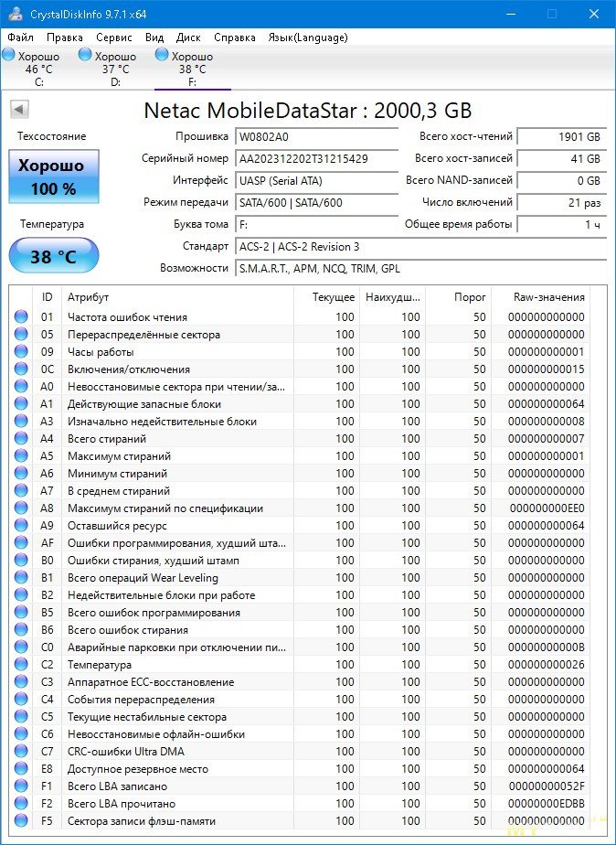Click the Интерфейс field UASP (Serial ATA)

316,180
